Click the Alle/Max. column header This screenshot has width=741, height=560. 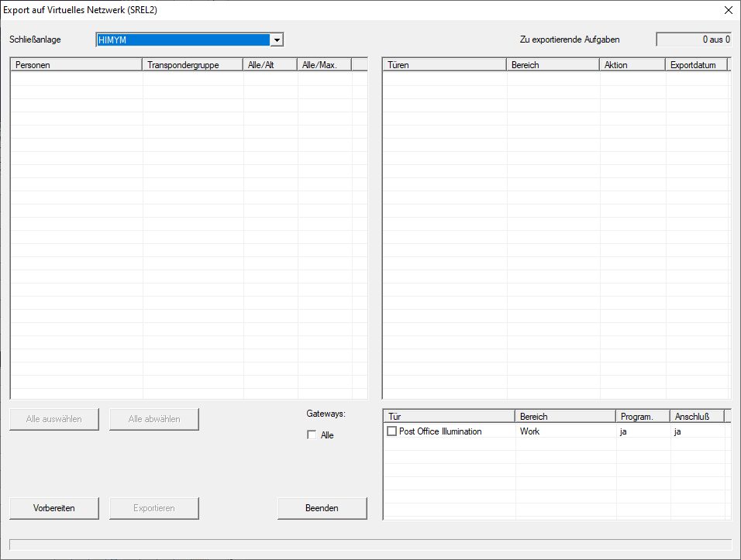tap(324, 65)
